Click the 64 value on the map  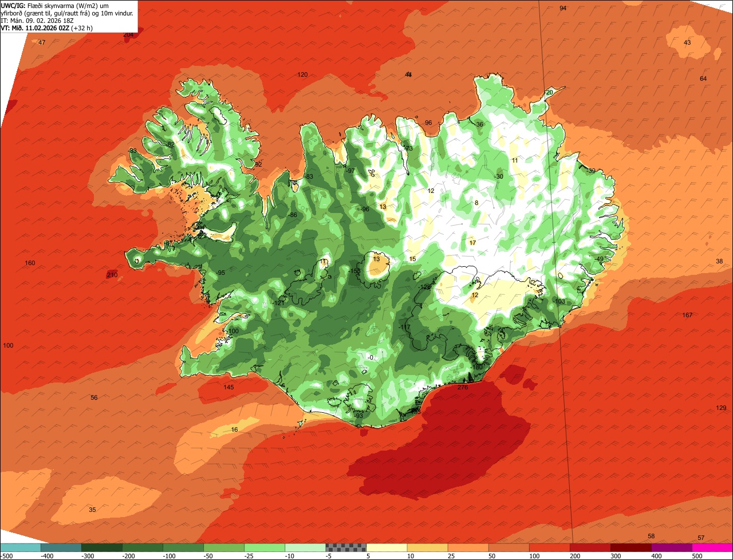[703, 78]
